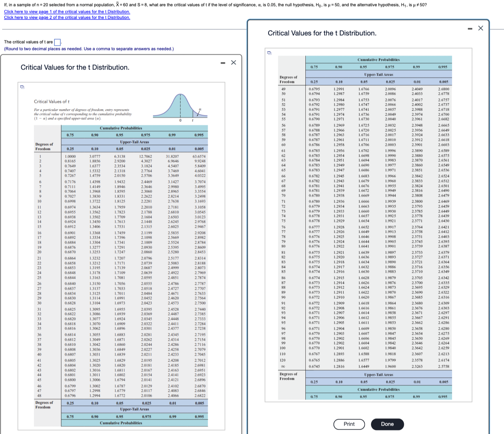Select the bell curve diagram in left table
This screenshot has width=504, height=434.
pyautogui.click(x=180, y=107)
